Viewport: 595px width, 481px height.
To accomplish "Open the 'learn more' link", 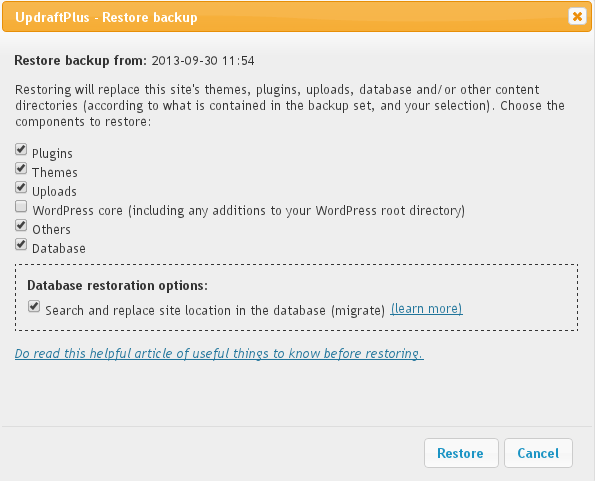I will click(426, 309).
